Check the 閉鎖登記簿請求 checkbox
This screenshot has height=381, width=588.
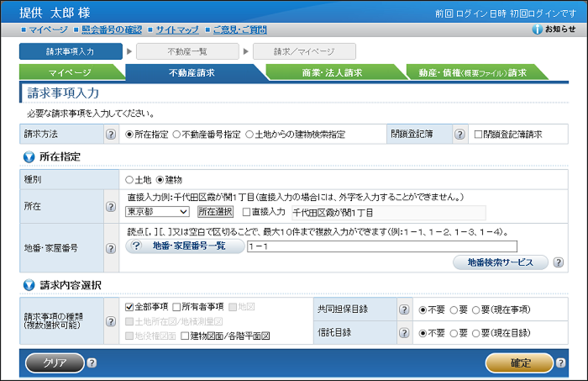click(x=478, y=135)
